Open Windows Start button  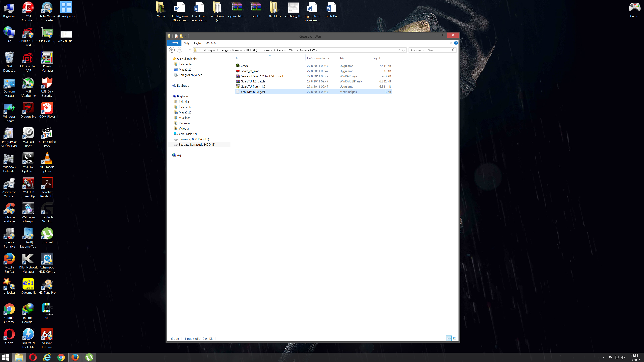[6, 357]
